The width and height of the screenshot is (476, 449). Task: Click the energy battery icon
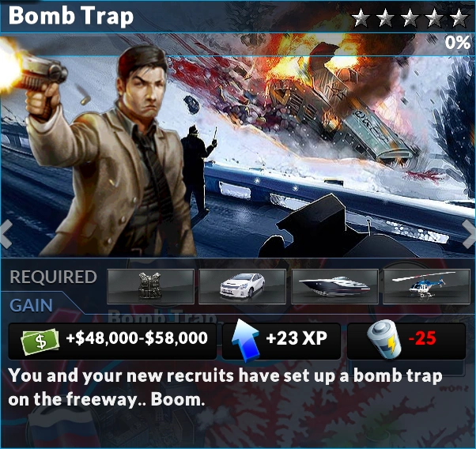[x=384, y=338]
